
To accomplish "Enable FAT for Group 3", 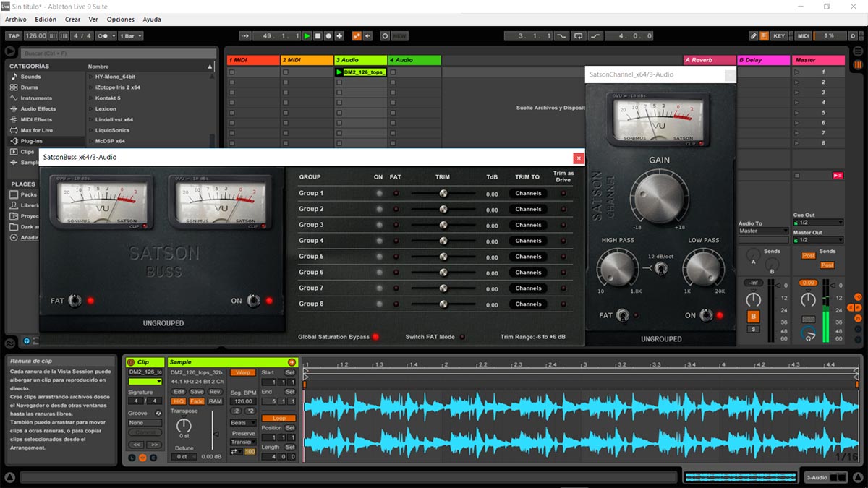I will pos(396,225).
